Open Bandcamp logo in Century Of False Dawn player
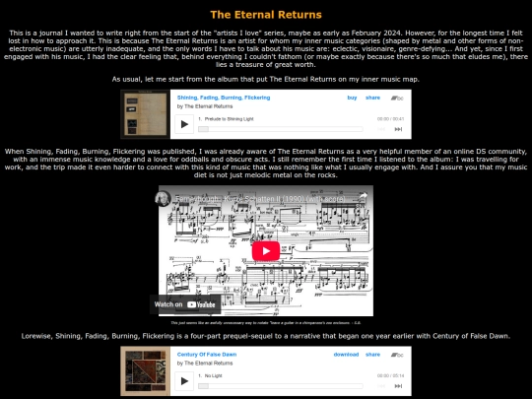Viewport: 532px width, 399px height. pos(397,355)
